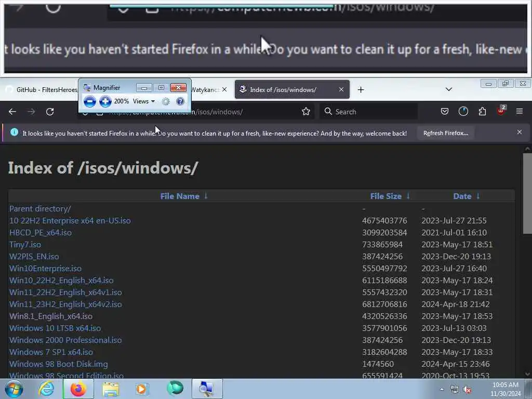Dismiss the Firefox notification bar
Screen dimensions: 532x399
pyautogui.click(x=520, y=132)
